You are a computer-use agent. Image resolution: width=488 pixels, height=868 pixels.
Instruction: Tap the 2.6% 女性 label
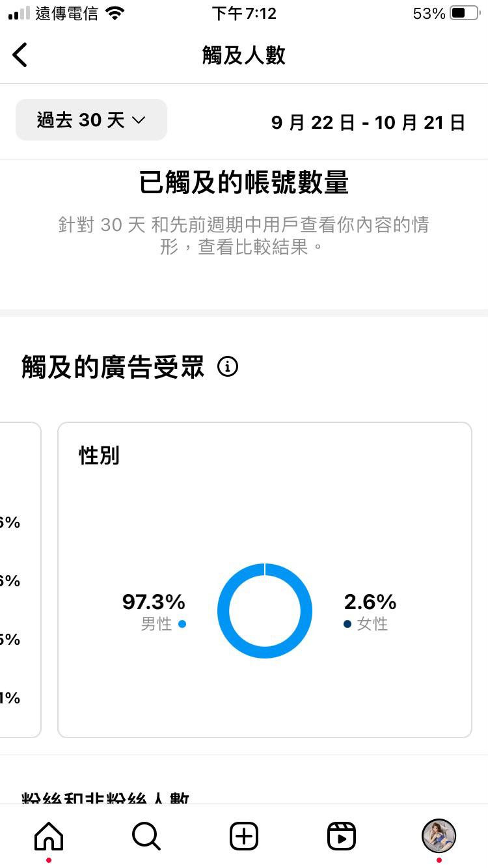coord(370,611)
